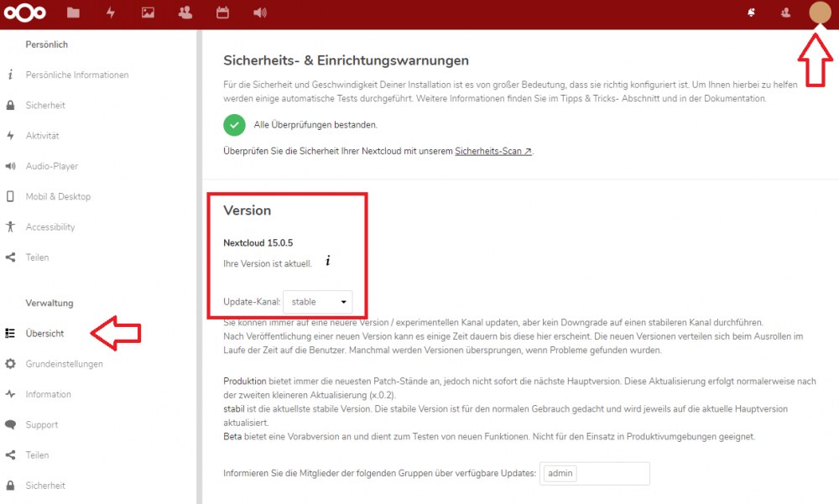This screenshot has height=504, width=839.
Task: Select the admin group tag
Action: tap(560, 474)
